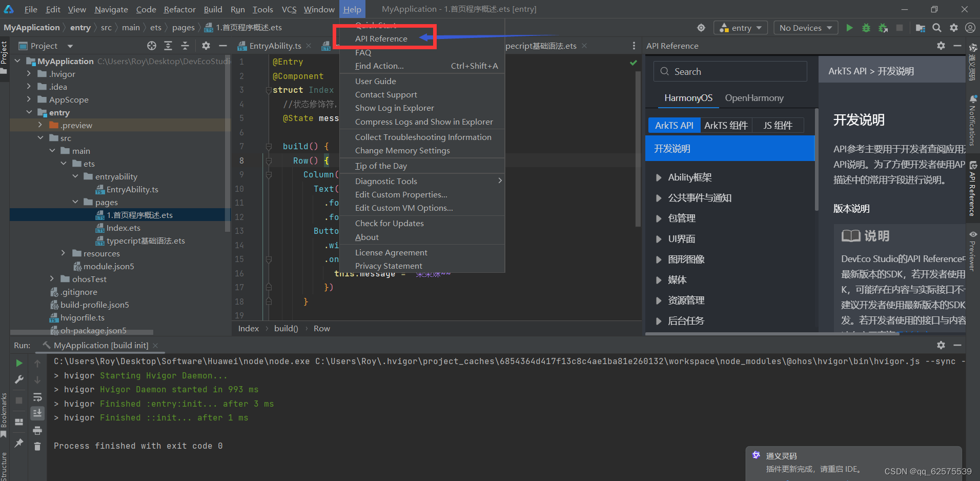Click API category list vertical scrollbar
This screenshot has width=980, height=481.
(816, 159)
